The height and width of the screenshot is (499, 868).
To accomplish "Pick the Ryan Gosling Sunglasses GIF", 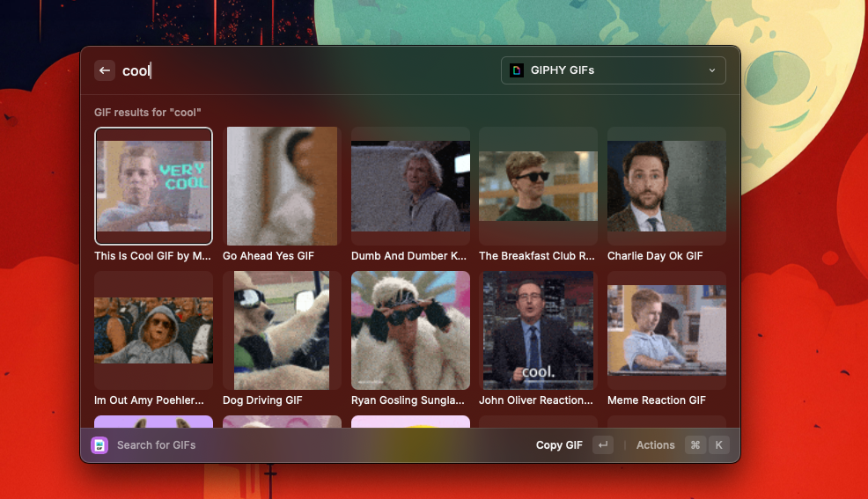I will tap(410, 330).
